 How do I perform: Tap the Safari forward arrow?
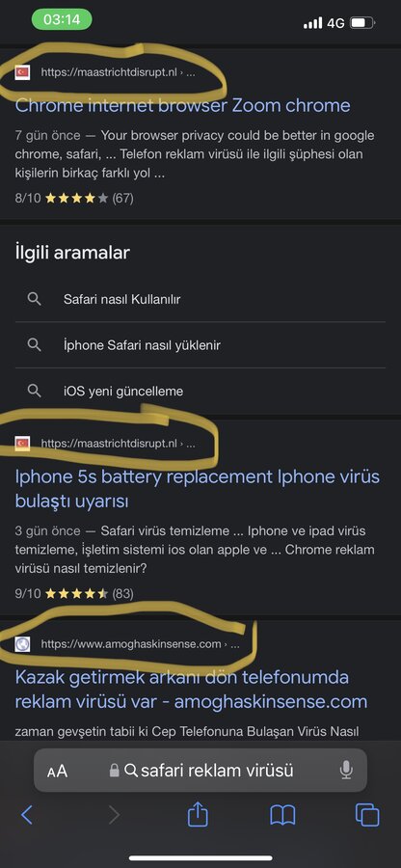(x=115, y=815)
